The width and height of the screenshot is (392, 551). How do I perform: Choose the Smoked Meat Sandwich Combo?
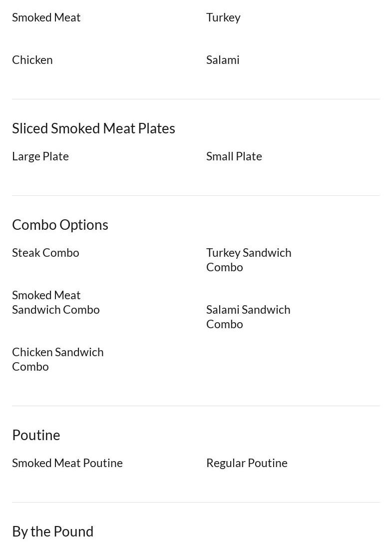point(55,302)
